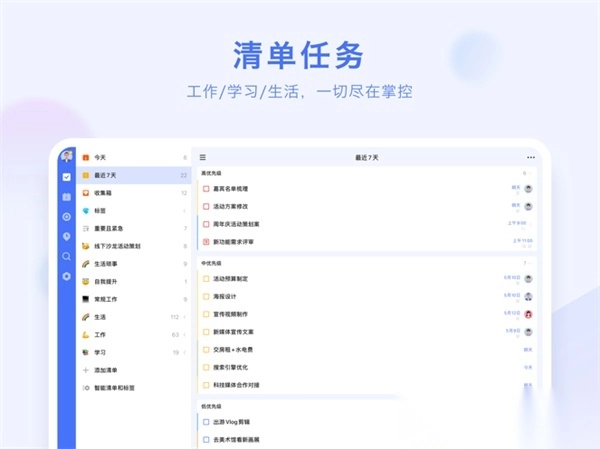Check off the 宣传视频制作 task
This screenshot has width=600, height=449.
[206, 314]
